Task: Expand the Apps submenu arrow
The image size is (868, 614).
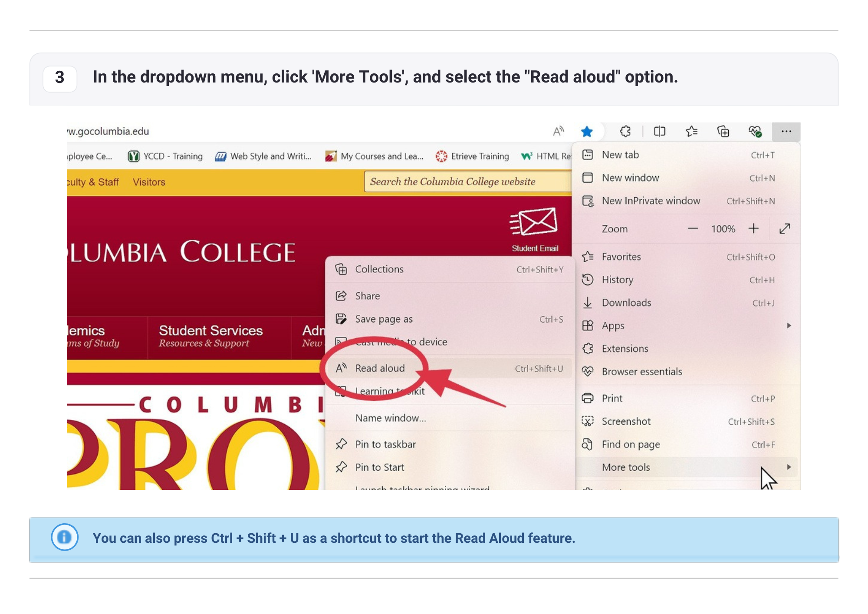Action: point(789,325)
